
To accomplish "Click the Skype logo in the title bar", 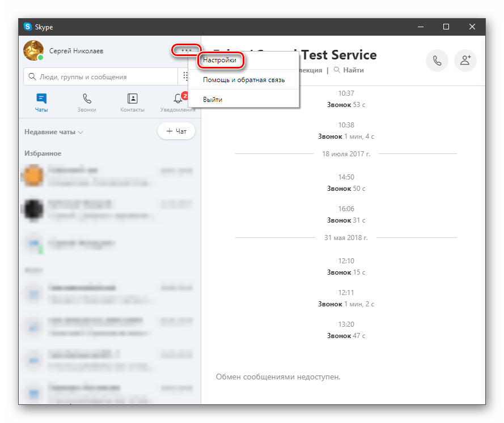I will (x=28, y=27).
